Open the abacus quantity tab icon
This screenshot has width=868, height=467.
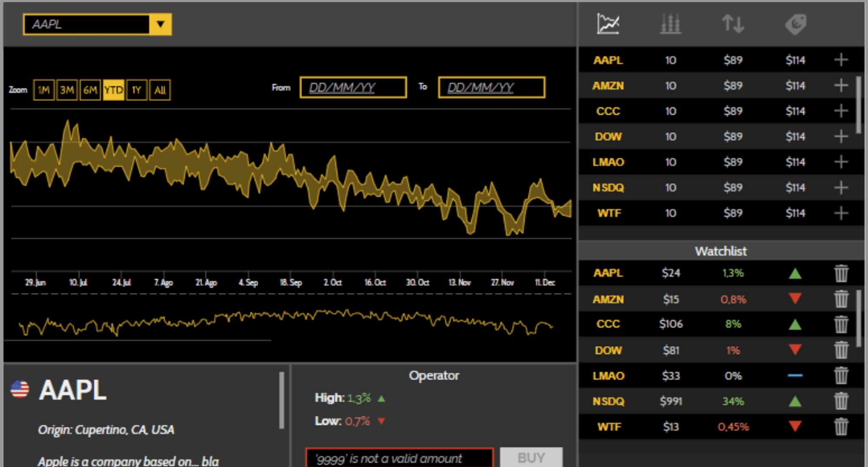671,23
